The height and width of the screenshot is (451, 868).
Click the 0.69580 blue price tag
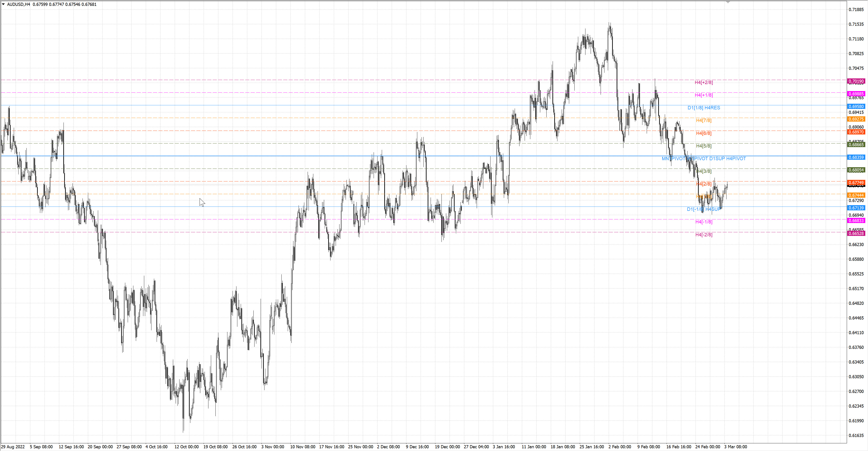[x=856, y=106]
